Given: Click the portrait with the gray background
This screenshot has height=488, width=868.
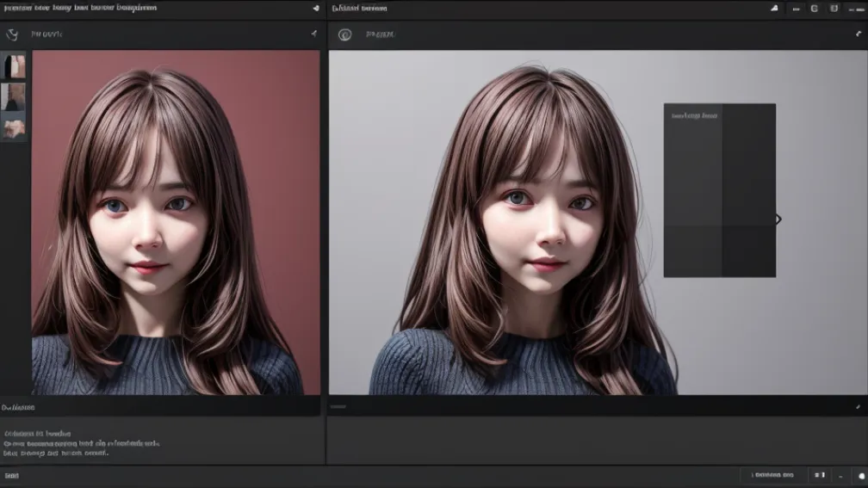Looking at the screenshot, I should pyautogui.click(x=598, y=222).
